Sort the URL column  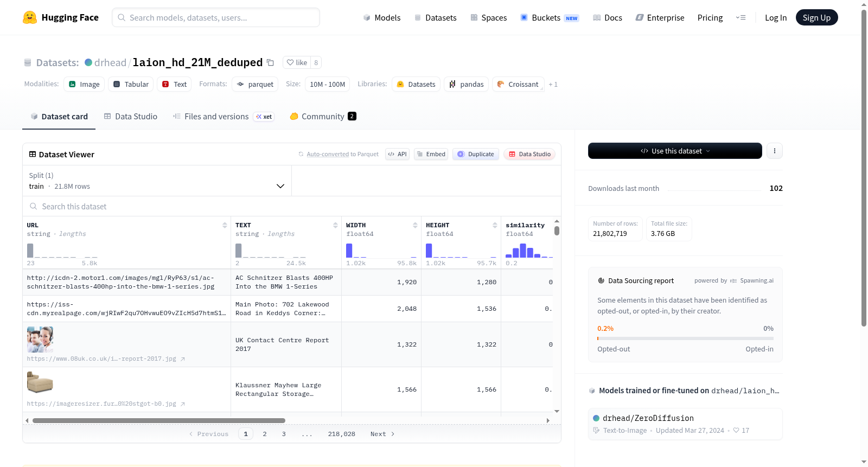coord(225,225)
